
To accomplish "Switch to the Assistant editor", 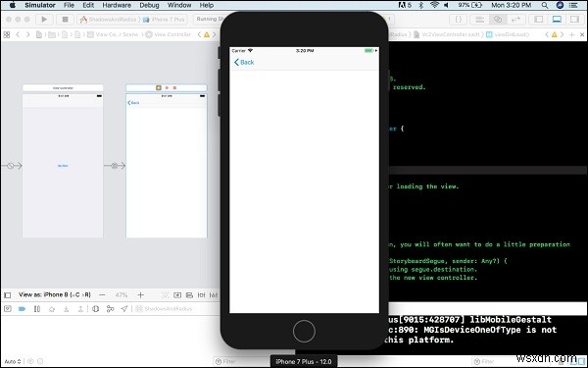I will point(498,20).
